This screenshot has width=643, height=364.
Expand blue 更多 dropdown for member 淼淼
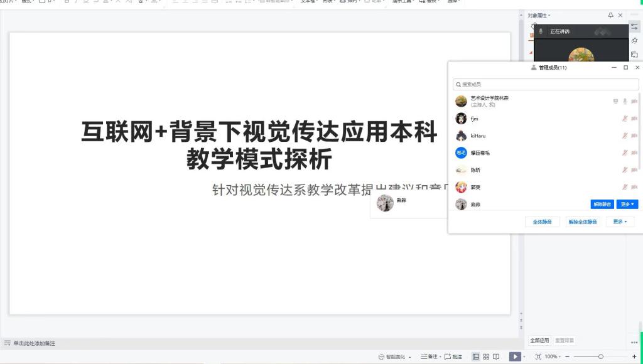tap(627, 204)
